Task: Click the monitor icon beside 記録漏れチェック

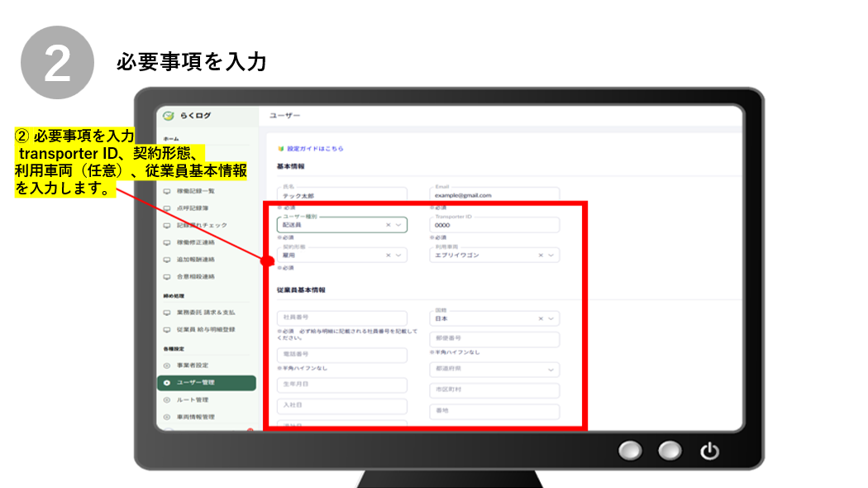Action: (x=167, y=225)
